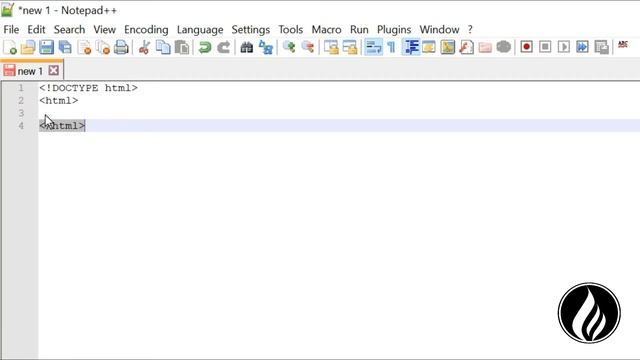This screenshot has height=360, width=640.
Task: Enable synchronized vertical scrolling icon
Action: (331, 47)
